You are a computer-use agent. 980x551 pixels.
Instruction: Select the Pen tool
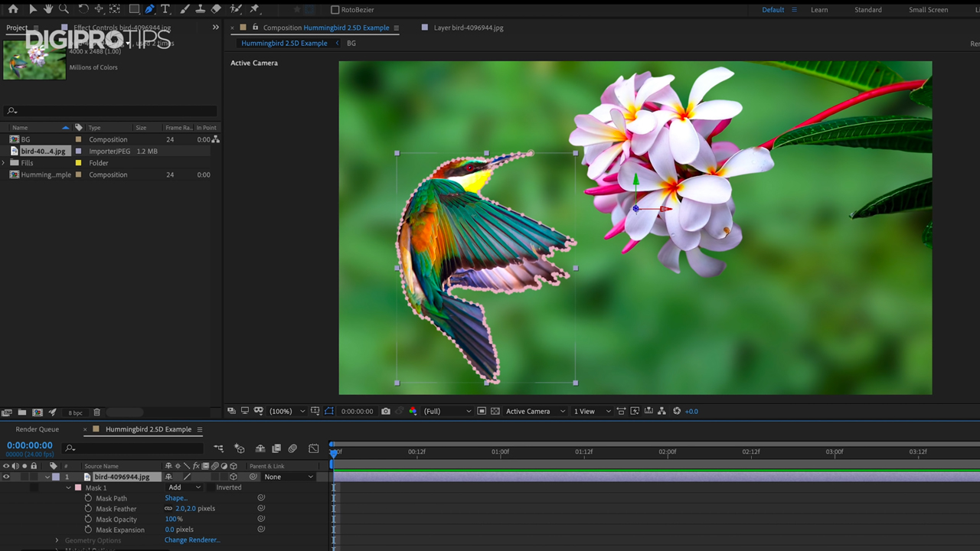point(150,9)
